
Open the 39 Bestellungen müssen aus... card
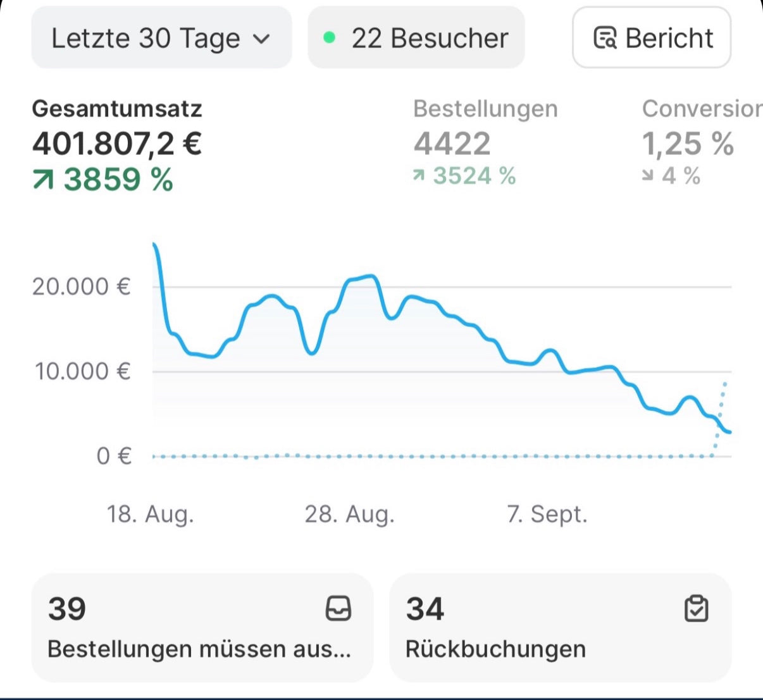coord(202,627)
